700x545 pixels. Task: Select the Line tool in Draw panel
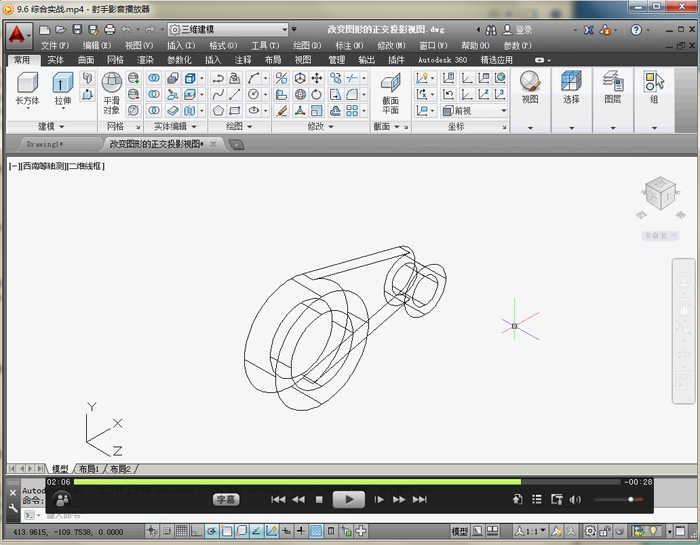click(235, 94)
